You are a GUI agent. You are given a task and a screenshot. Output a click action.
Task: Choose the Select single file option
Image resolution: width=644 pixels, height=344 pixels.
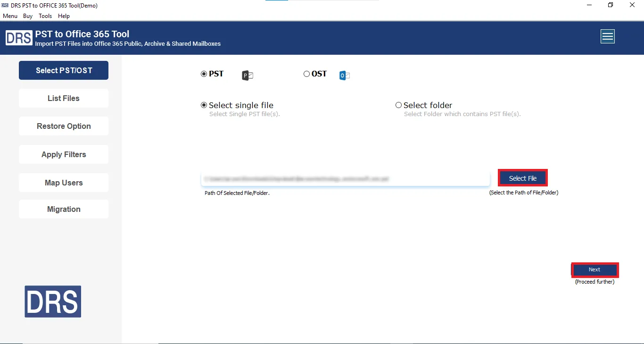(x=204, y=105)
